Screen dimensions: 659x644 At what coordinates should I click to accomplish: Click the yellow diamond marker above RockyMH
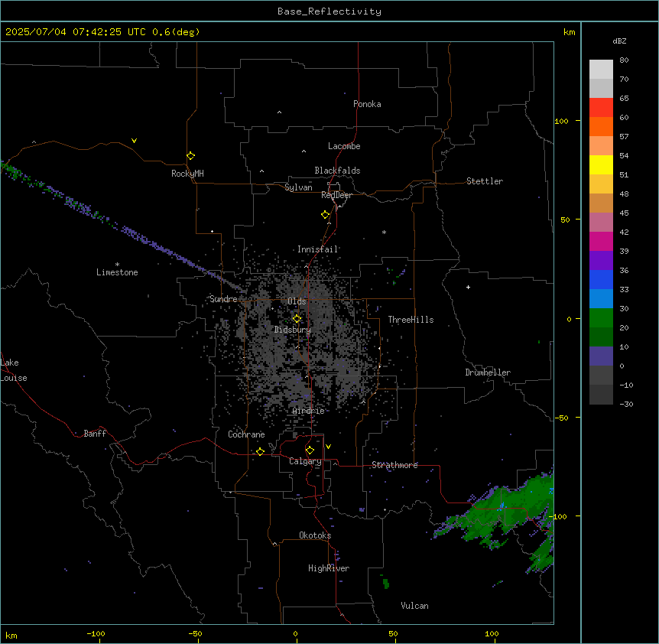click(190, 156)
